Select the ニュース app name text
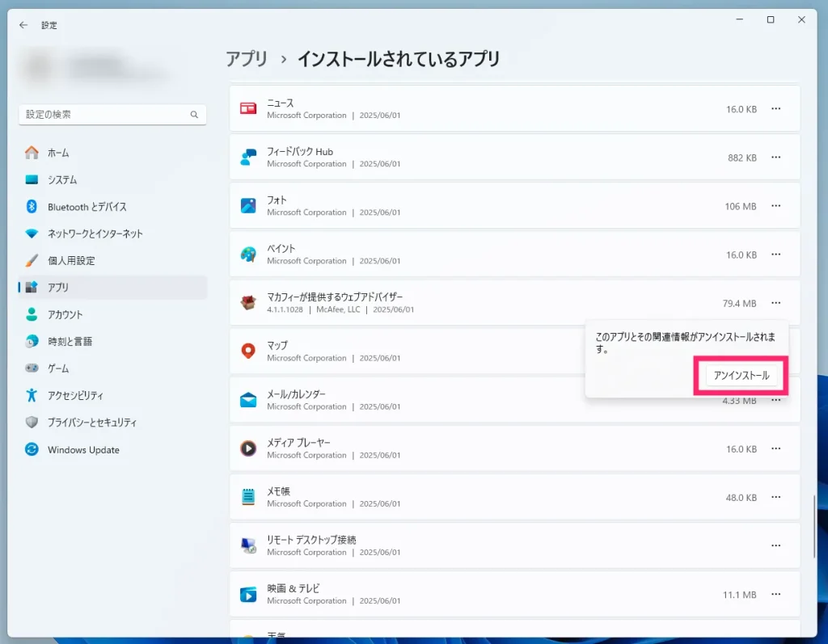828x644 pixels. pos(280,103)
